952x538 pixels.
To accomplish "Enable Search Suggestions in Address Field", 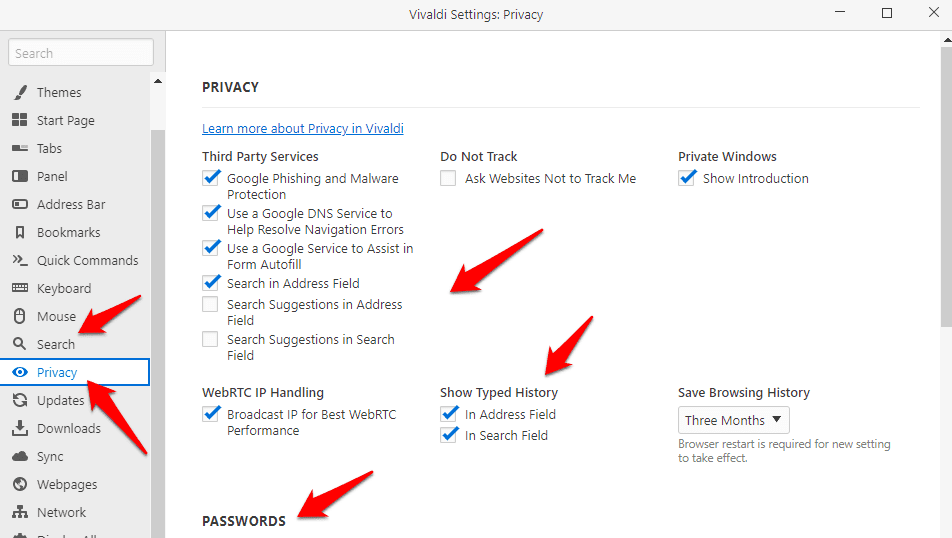I will (211, 305).
